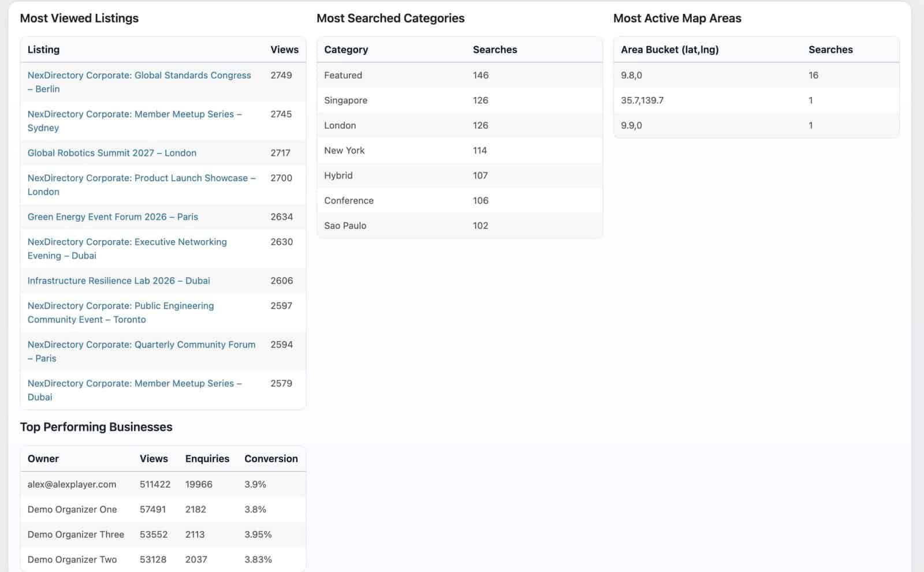Screen dimensions: 924x572
Task: Open the Green Energy Event Forum 2026 Paris listing
Action: pyautogui.click(x=113, y=217)
